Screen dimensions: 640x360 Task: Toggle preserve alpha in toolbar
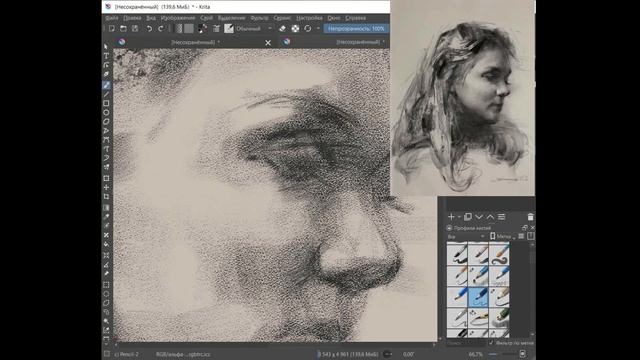295,29
